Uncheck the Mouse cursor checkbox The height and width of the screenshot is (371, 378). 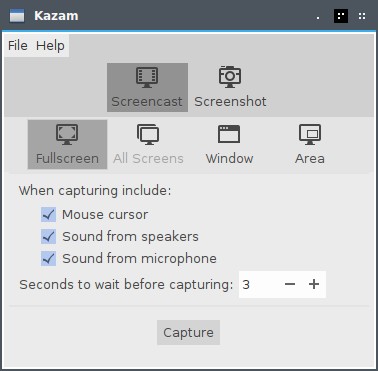coord(49,214)
